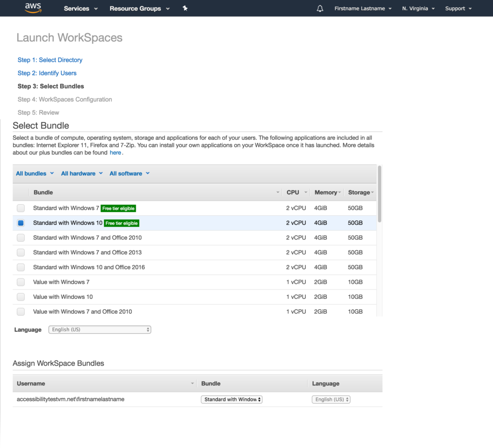Viewport: 493px width, 448px height.
Task: Click the Bundle header in assign table
Action: click(x=211, y=383)
